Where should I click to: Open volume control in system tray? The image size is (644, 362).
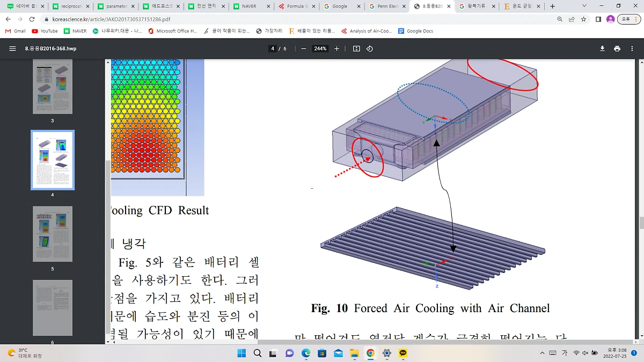tap(586, 353)
